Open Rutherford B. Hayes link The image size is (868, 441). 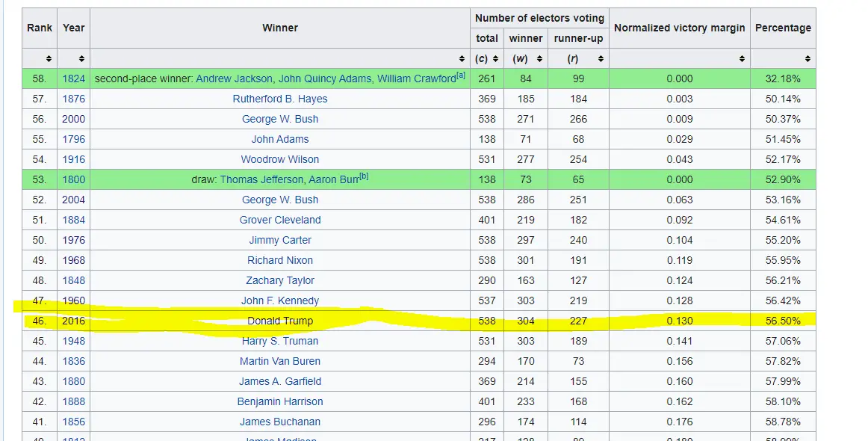(x=280, y=99)
